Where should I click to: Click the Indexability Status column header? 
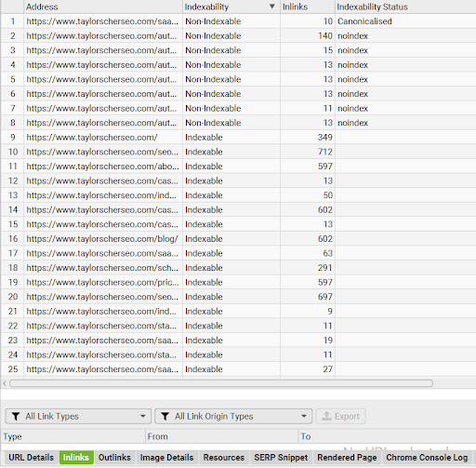[x=405, y=7]
